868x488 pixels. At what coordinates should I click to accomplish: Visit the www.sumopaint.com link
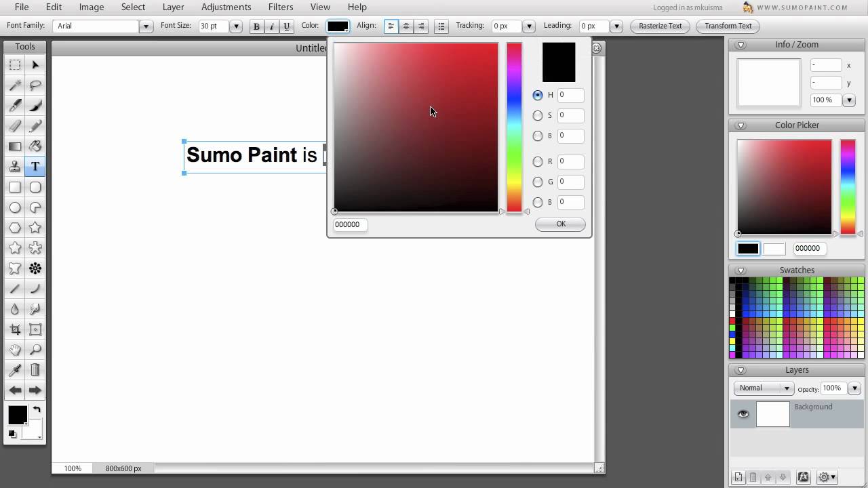pos(802,7)
